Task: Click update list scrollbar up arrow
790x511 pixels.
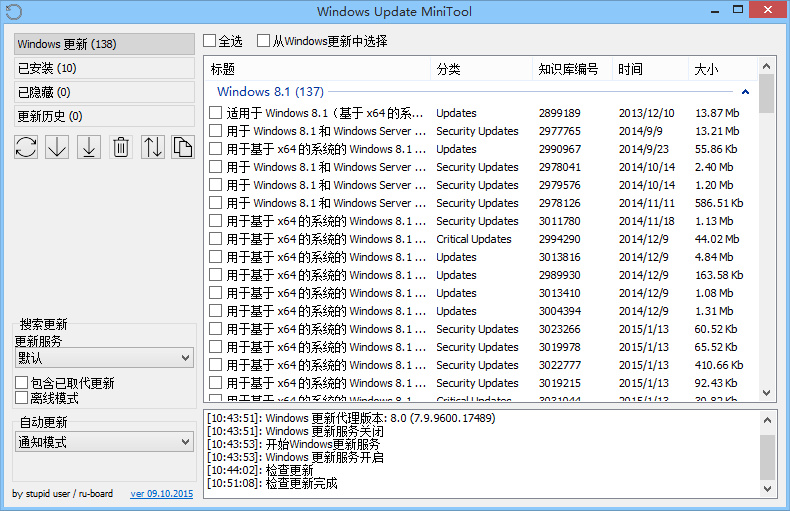Action: click(766, 66)
